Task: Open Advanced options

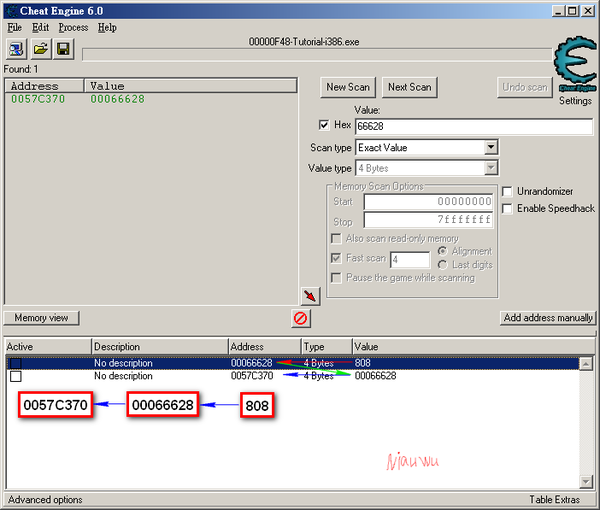Action: click(45, 500)
